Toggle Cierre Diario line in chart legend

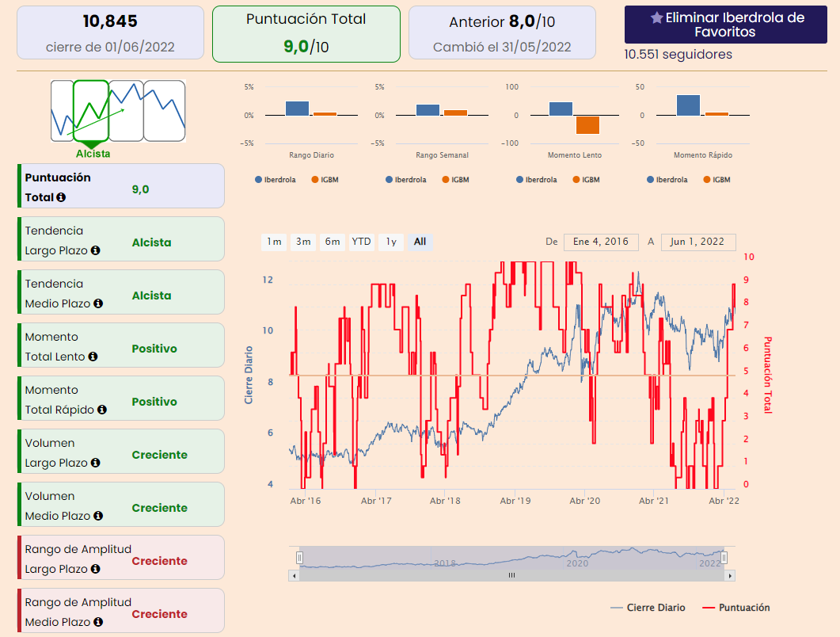(x=648, y=608)
